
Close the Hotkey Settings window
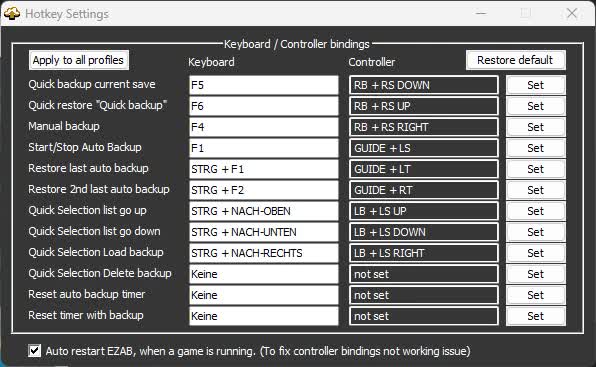click(572, 13)
